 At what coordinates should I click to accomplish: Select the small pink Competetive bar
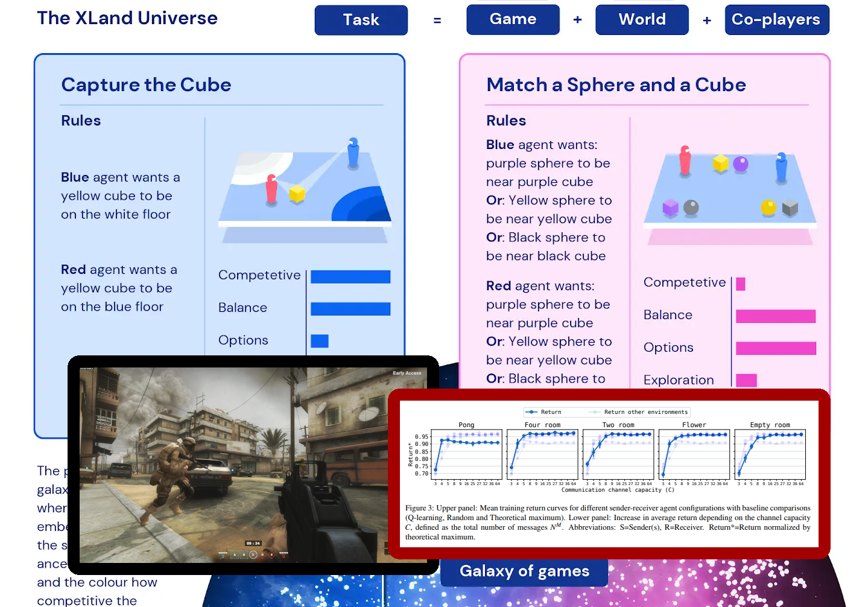[x=741, y=284]
